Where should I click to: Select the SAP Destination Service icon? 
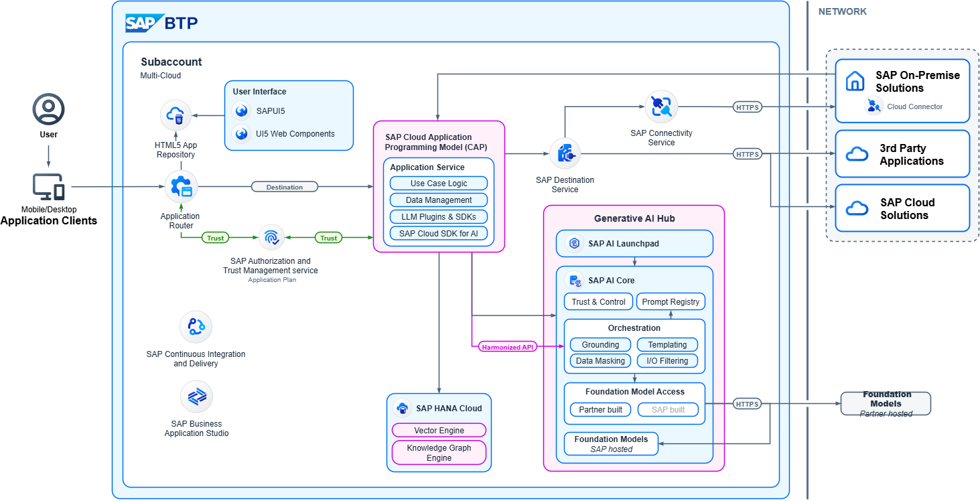pyautogui.click(x=565, y=154)
